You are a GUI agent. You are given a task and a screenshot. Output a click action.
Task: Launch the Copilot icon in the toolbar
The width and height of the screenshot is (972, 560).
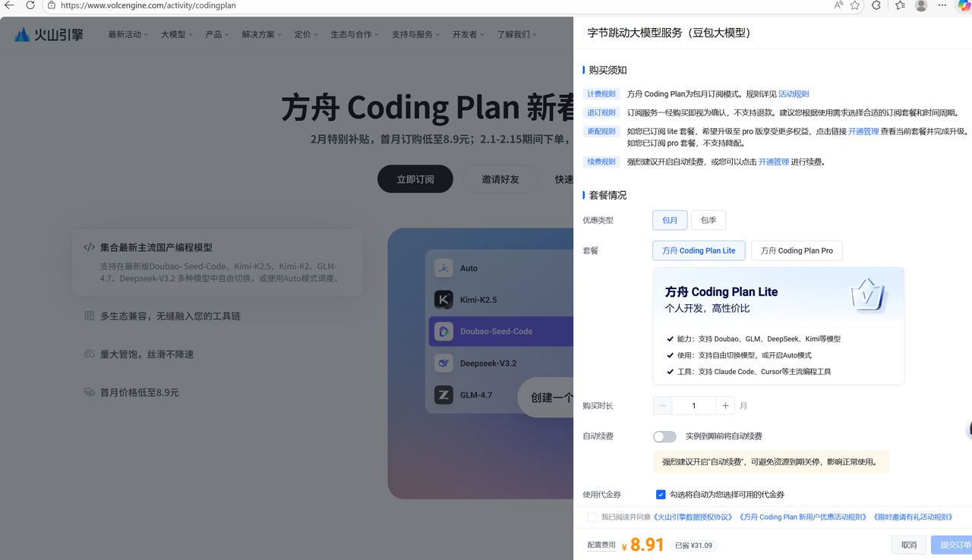964,5
